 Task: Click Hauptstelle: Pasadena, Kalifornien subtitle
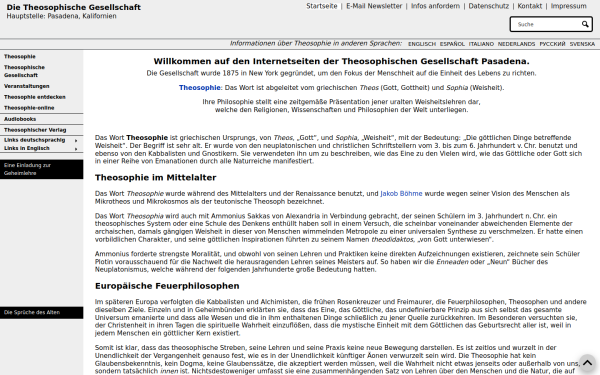coord(61,16)
